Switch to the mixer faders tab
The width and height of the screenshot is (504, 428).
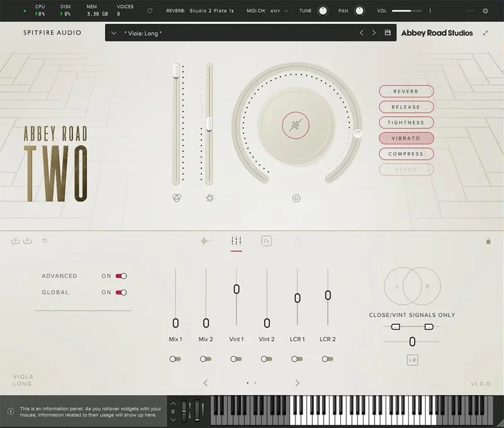point(236,241)
